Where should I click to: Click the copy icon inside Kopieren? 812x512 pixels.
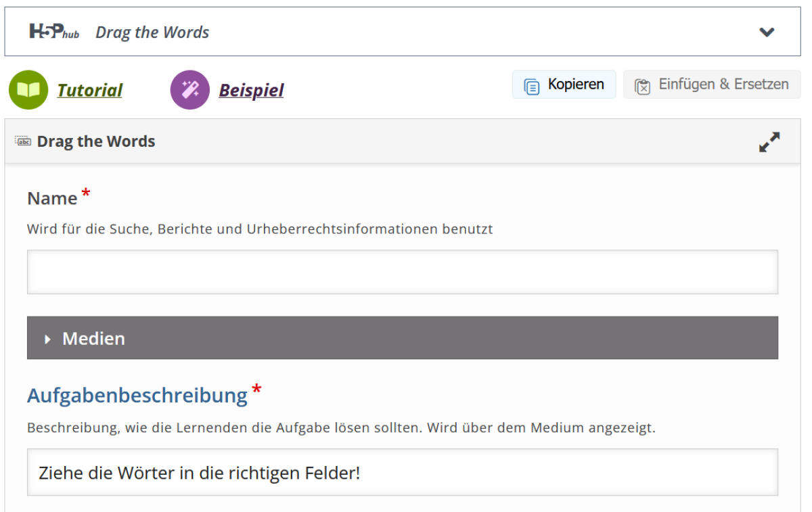click(x=532, y=86)
